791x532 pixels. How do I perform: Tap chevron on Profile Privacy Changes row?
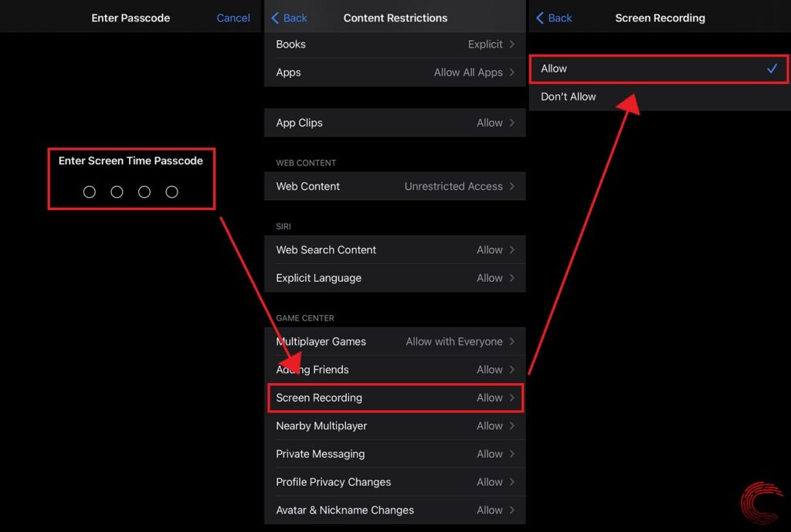point(512,482)
